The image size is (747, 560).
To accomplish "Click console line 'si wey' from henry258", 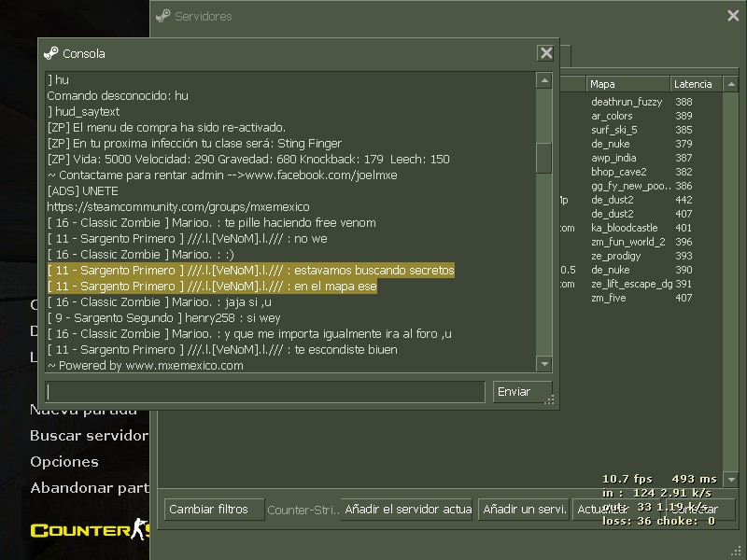I will [164, 318].
